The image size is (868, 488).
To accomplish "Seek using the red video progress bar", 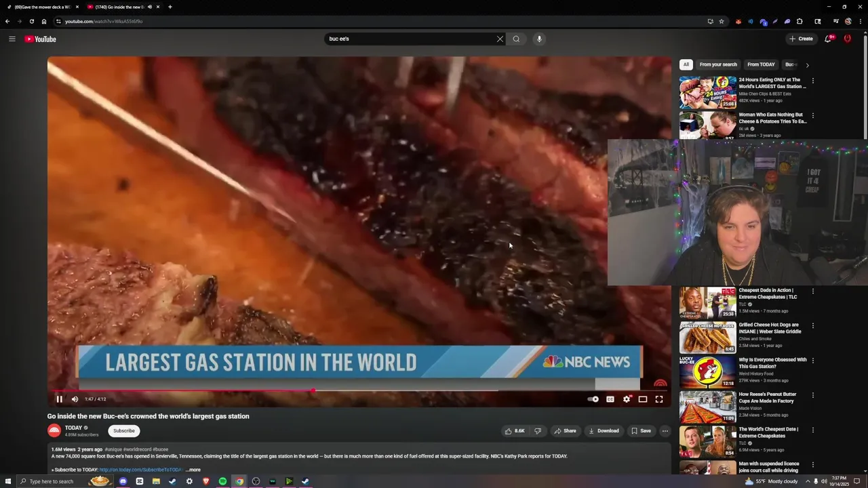I will [x=359, y=390].
